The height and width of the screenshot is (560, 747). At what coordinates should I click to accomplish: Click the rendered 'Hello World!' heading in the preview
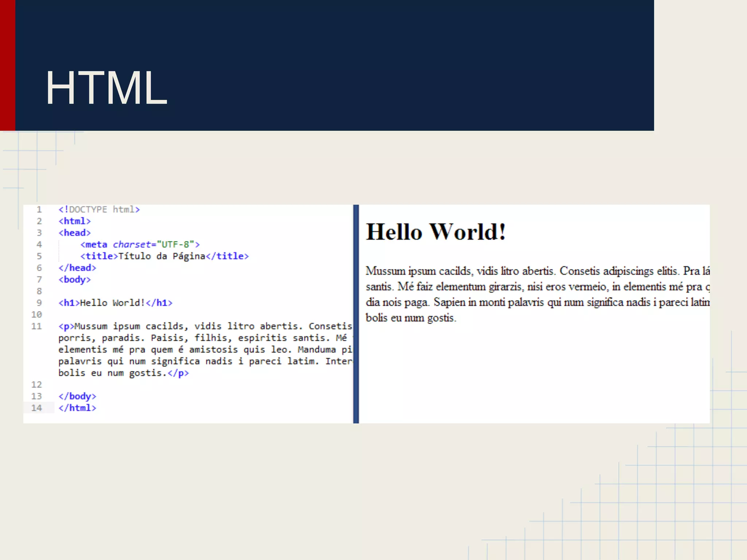pyautogui.click(x=436, y=232)
